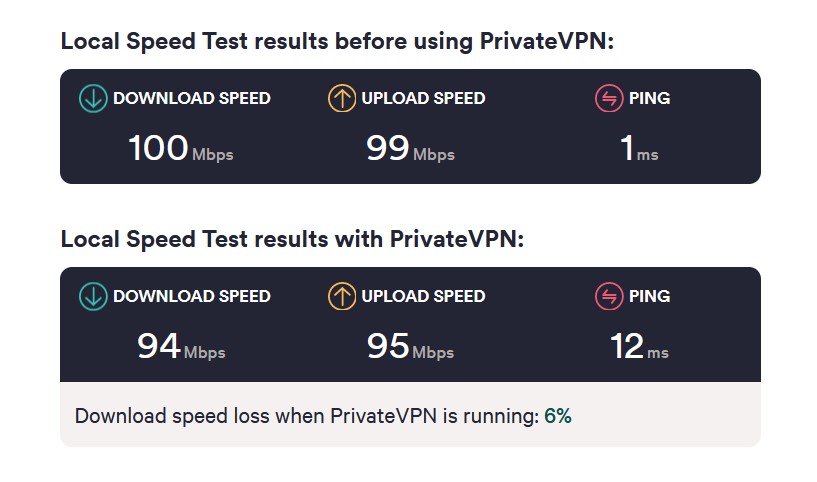This screenshot has width=817, height=482.
Task: Click the pink ping icon in the with-PrivateVPN panel
Action: 609,296
